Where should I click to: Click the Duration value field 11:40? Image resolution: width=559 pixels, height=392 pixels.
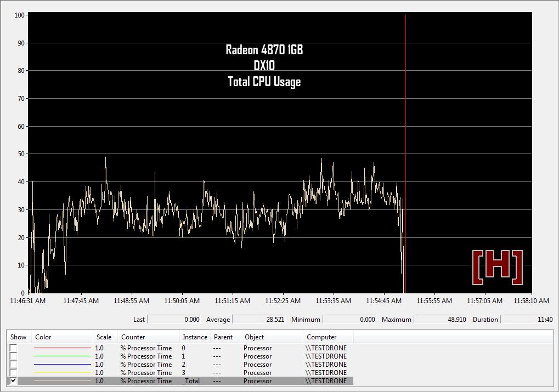[527, 319]
